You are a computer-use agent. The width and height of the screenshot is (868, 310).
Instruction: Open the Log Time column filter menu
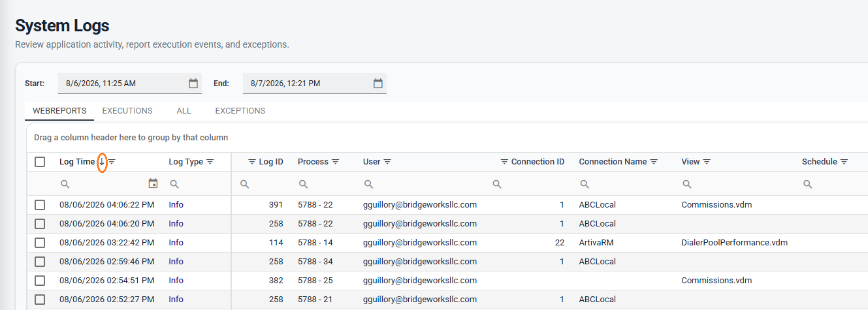(112, 162)
